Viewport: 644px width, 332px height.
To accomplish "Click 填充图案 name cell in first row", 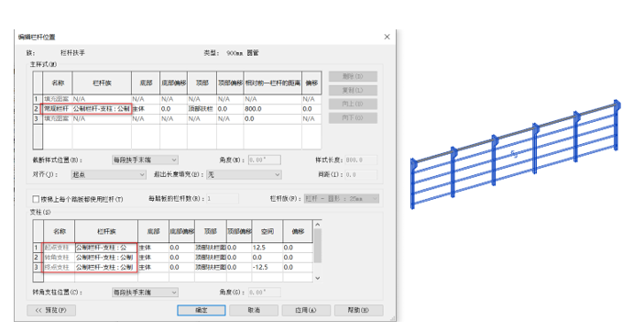I will [x=58, y=99].
